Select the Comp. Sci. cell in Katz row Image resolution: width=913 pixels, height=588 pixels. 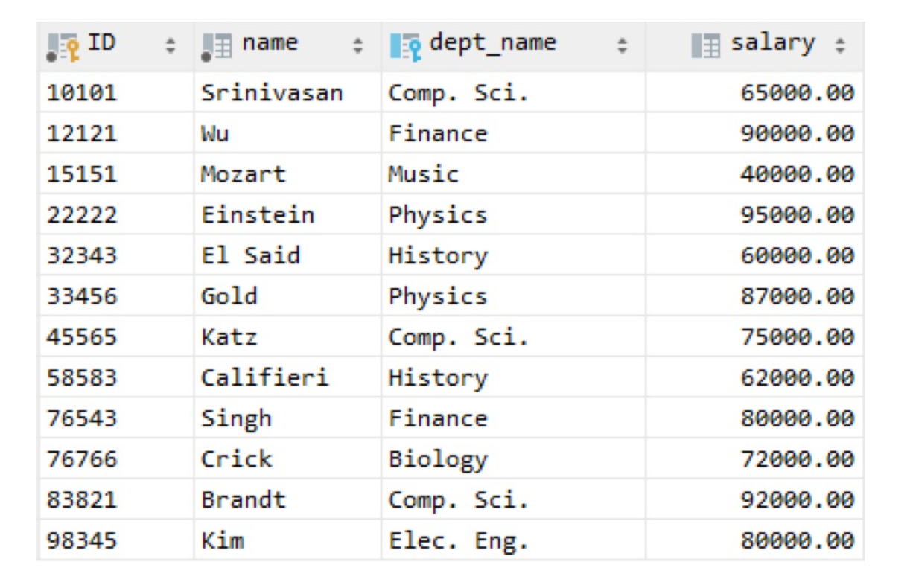[513, 336]
